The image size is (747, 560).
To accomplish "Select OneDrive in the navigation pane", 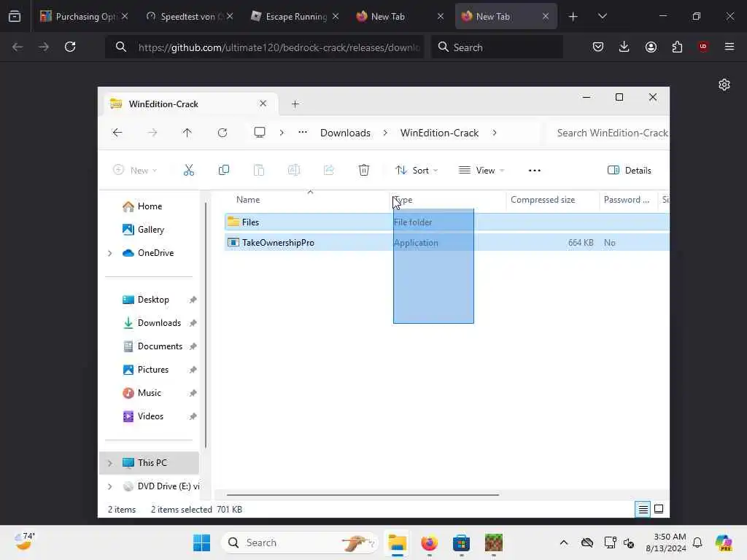I will [x=155, y=253].
